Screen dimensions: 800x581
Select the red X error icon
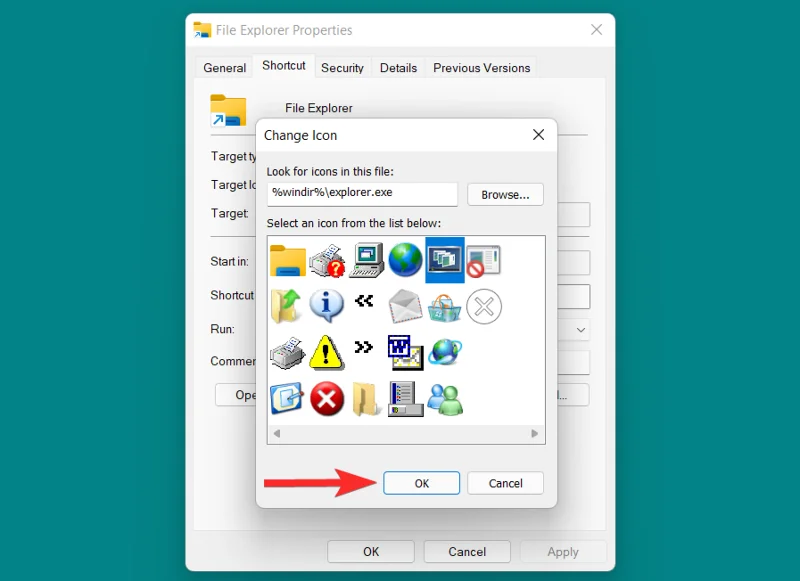[327, 398]
